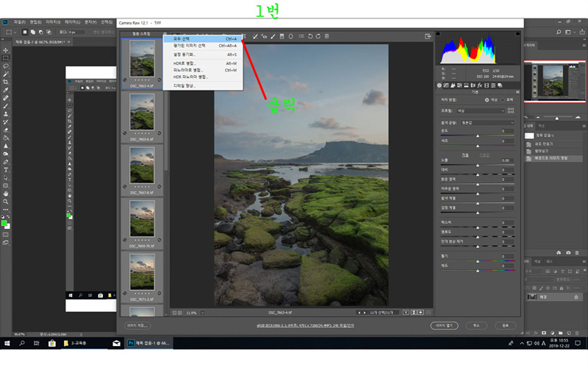Select the Pen tool

pos(6,162)
